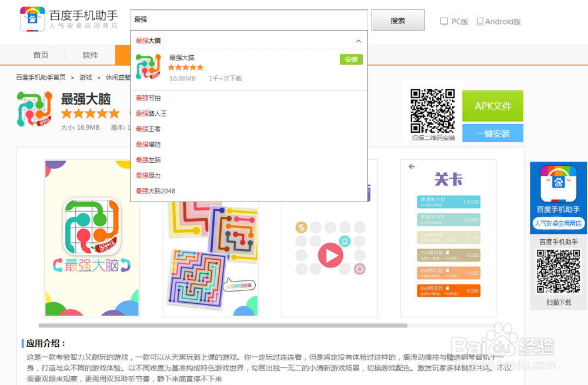Click the QR code beside APK文件 button
Image resolution: width=588 pixels, height=385 pixels.
point(432,111)
